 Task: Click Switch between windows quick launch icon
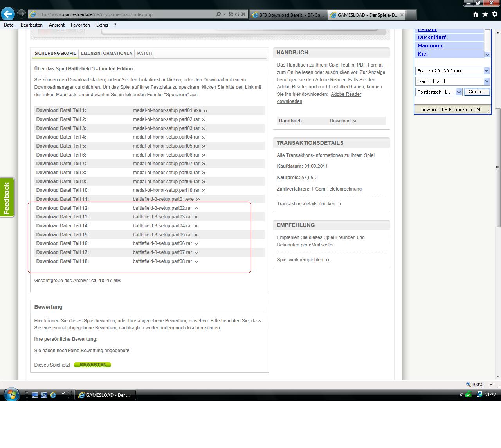[x=44, y=395]
